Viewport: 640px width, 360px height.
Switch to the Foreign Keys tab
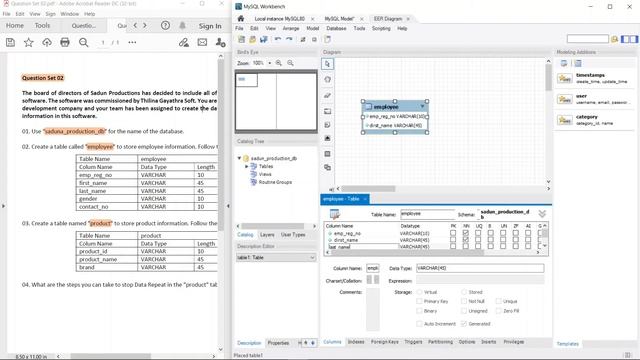click(x=384, y=342)
